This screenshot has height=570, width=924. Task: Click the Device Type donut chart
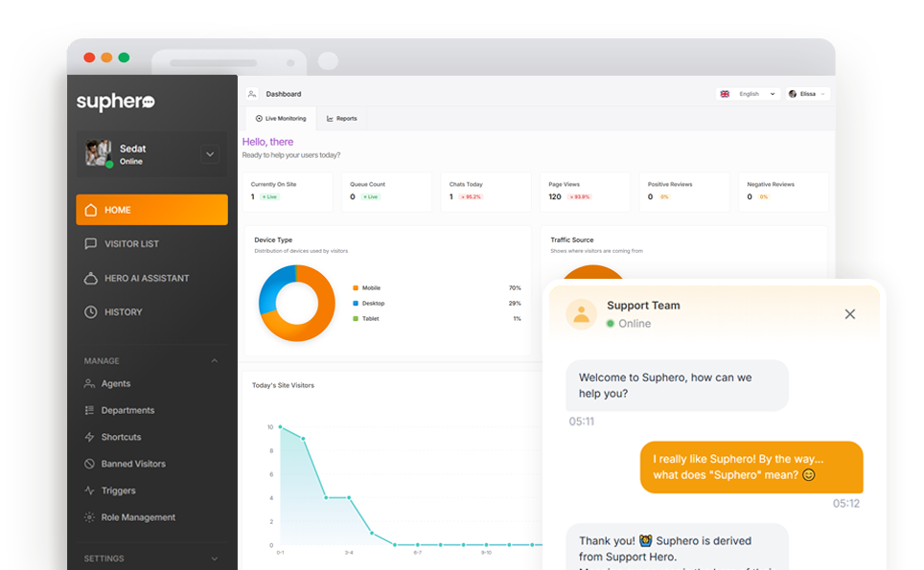pos(296,304)
